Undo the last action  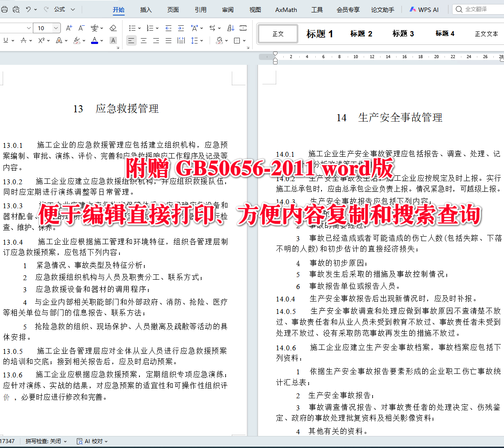coord(28,9)
